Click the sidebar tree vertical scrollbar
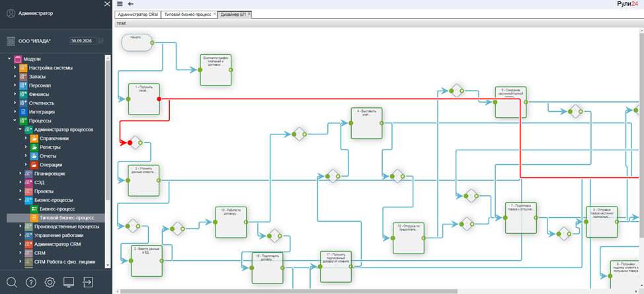 point(108,132)
